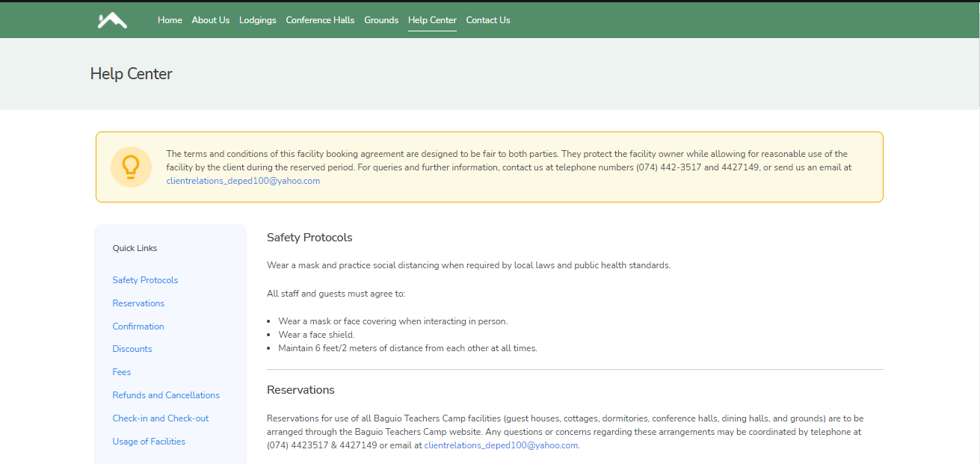Click the email link in Reservations section
This screenshot has height=464, width=980.
point(501,445)
